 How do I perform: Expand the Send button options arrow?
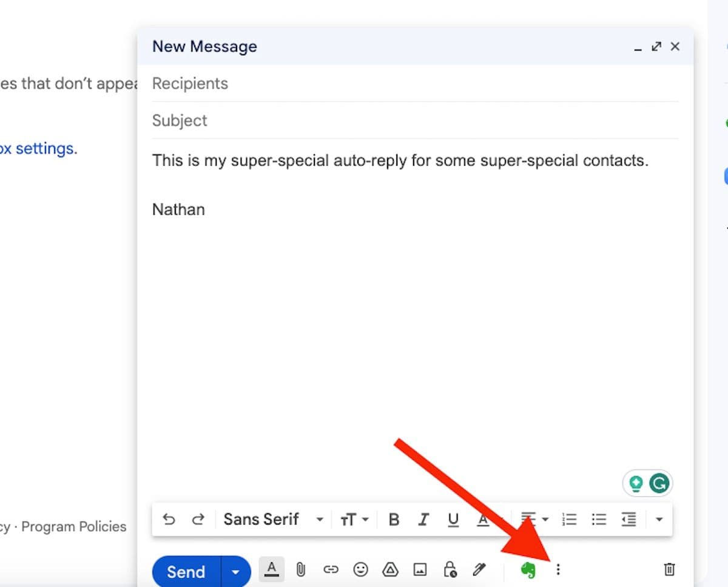[x=235, y=571]
